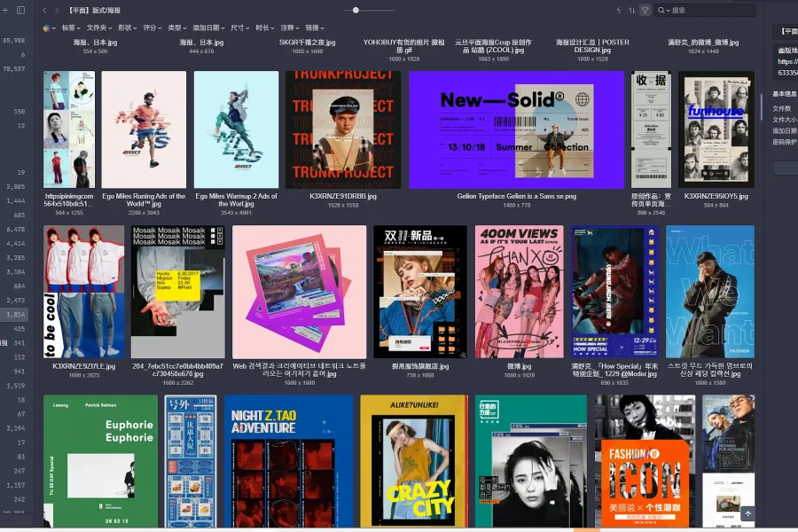
Task: Toggle the funnel filter bar button
Action: click(645, 10)
